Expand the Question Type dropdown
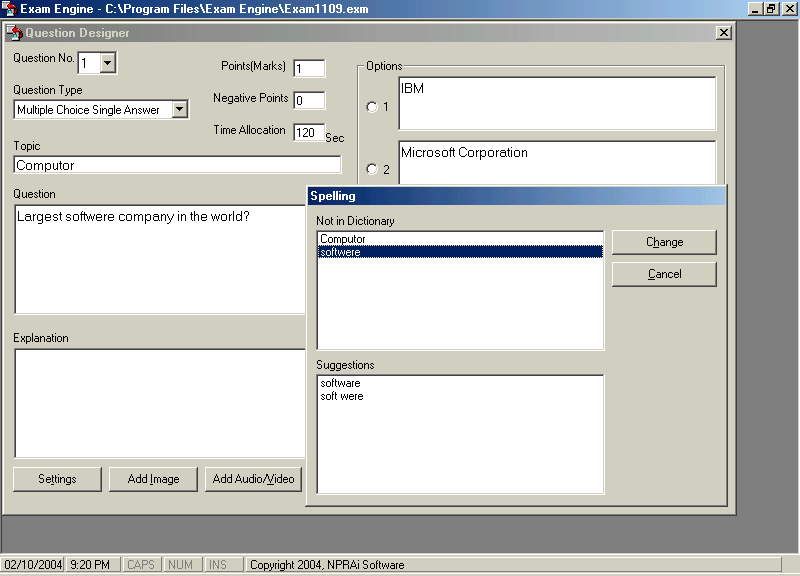 [x=180, y=110]
